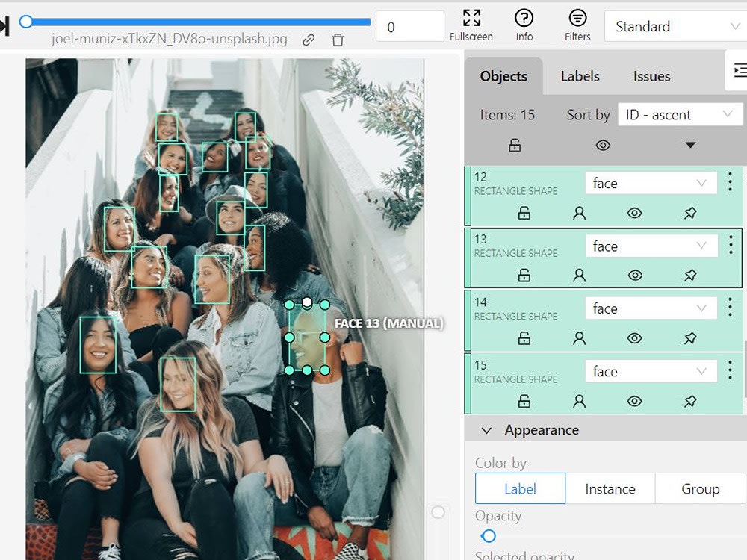Hide object 15 with its eye toggle
Viewport: 747px width, 560px height.
[x=634, y=401]
